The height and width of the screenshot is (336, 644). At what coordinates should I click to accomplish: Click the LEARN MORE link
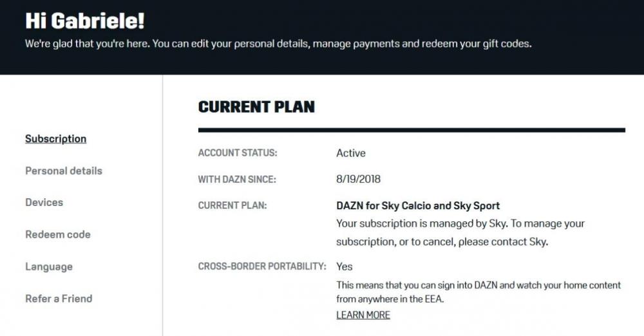click(363, 315)
